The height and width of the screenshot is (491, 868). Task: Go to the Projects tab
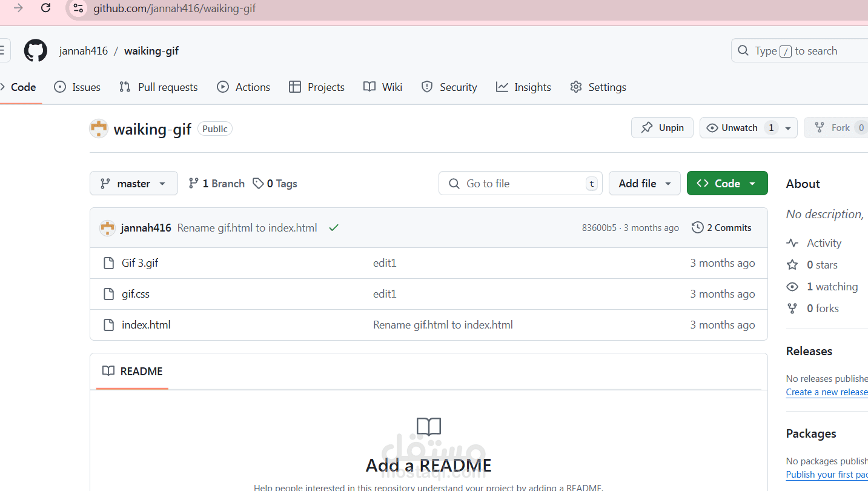317,87
